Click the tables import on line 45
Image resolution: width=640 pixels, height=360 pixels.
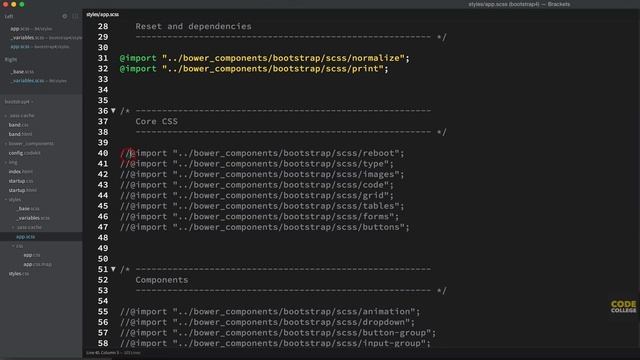click(262, 206)
